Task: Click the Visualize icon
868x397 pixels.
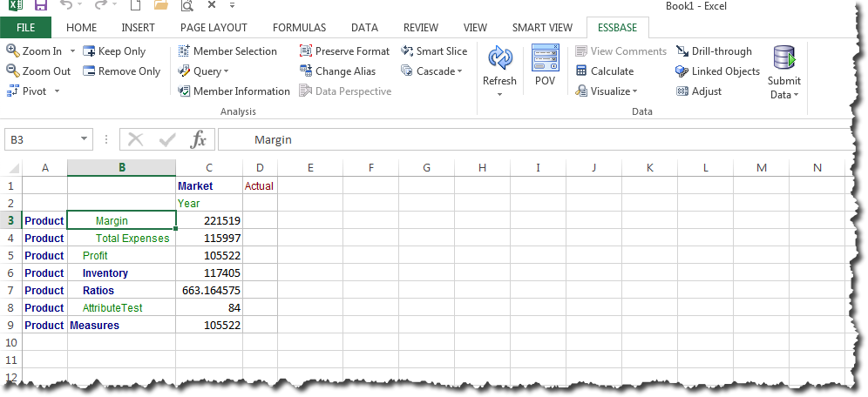Action: pos(581,91)
